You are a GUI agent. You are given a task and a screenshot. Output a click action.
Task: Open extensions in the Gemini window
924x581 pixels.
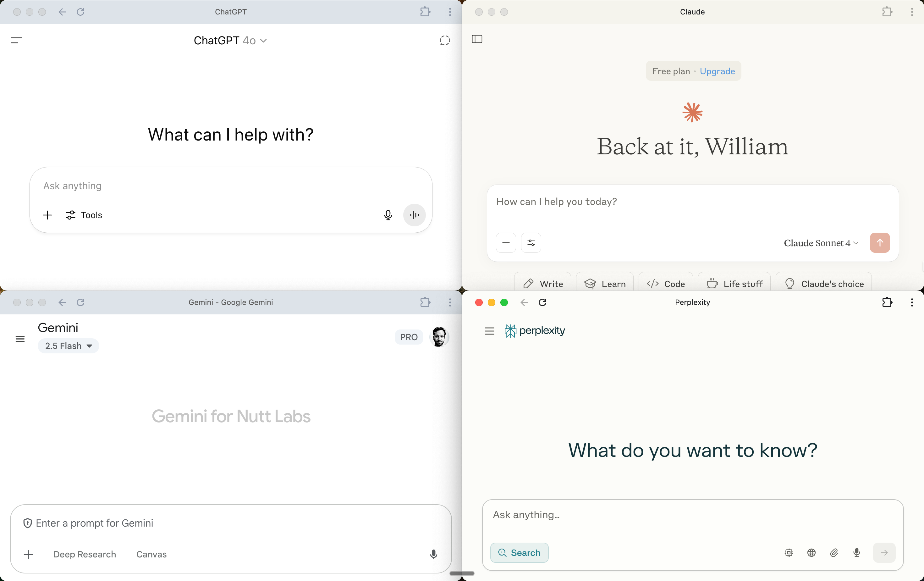425,302
